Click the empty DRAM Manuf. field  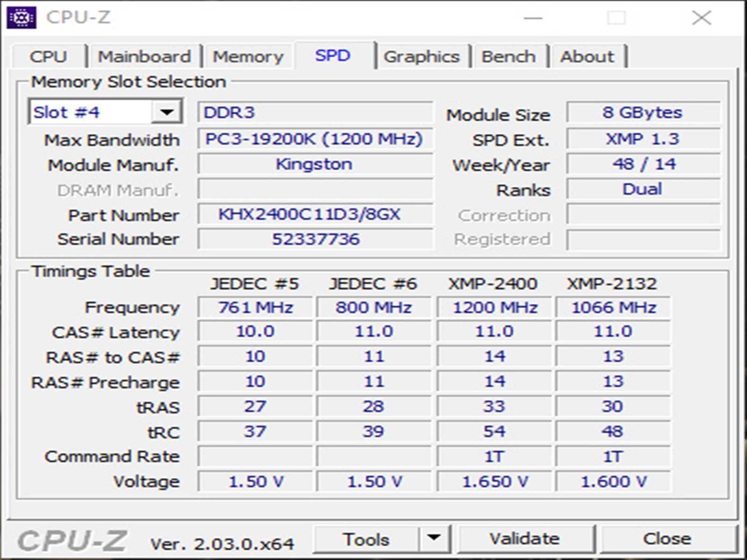point(315,189)
